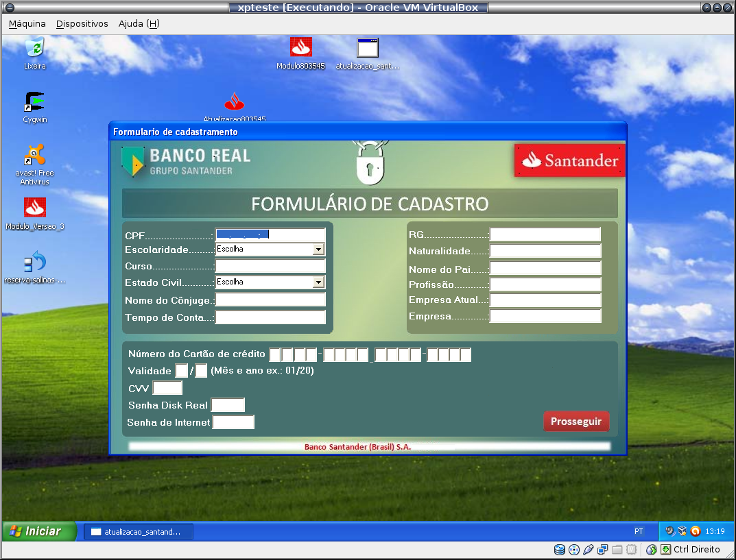Open the Lixeira recycle bin icon
736x560 pixels.
(x=35, y=52)
